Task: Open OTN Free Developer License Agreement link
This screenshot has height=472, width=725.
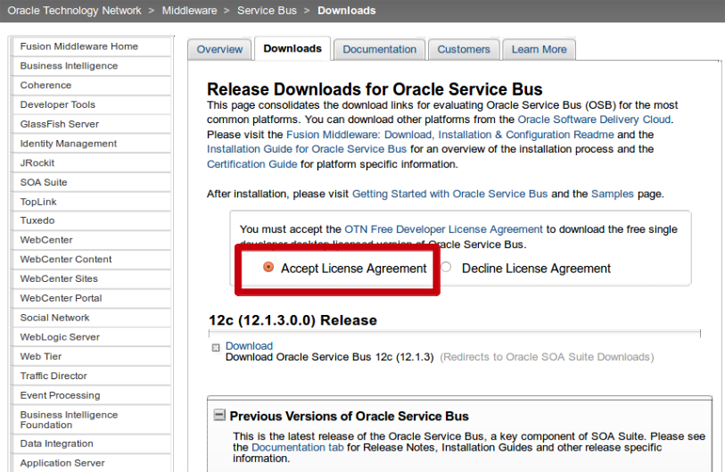Action: (x=443, y=229)
